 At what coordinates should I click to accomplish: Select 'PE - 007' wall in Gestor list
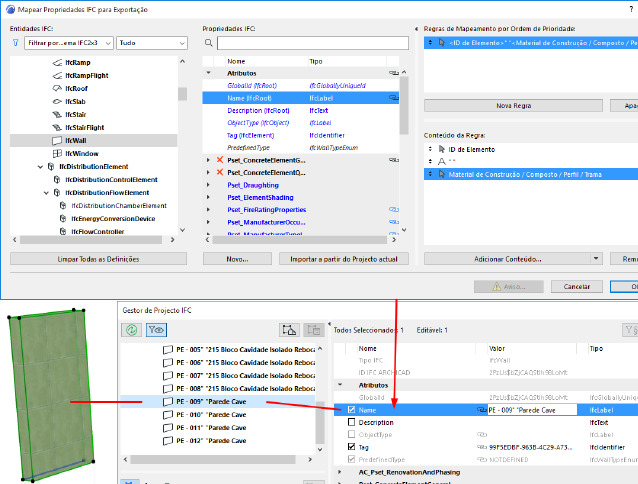239,376
